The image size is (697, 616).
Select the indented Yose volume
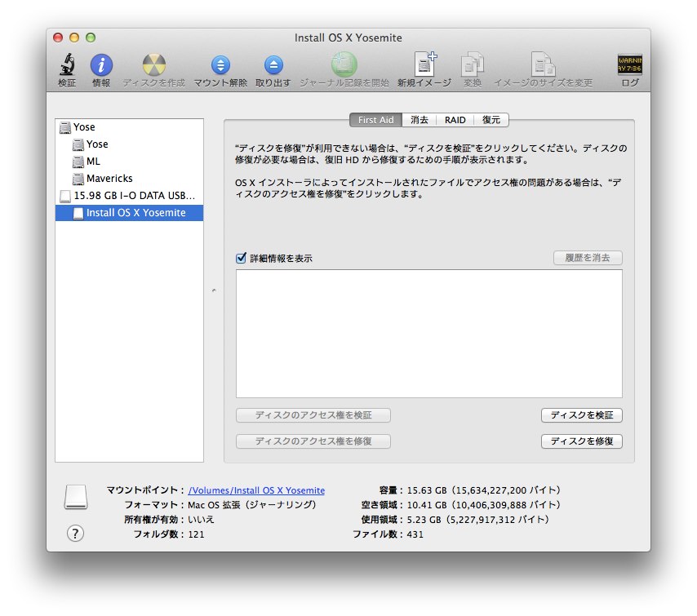pos(129,144)
